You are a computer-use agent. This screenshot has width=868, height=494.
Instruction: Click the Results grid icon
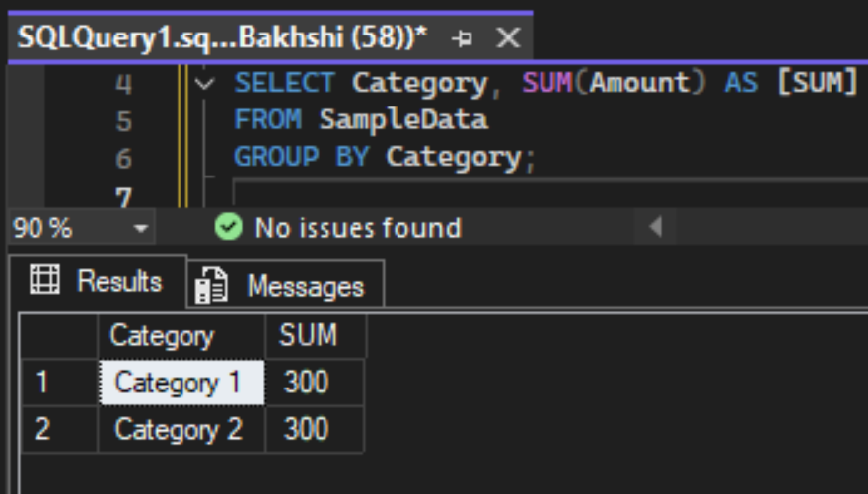(44, 279)
